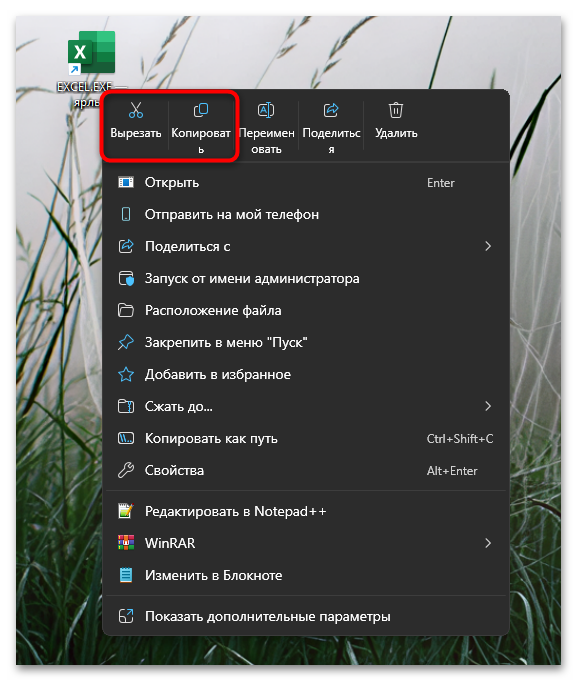The height and width of the screenshot is (681, 577).
Task: Click the Удалить text label
Action: 396,133
